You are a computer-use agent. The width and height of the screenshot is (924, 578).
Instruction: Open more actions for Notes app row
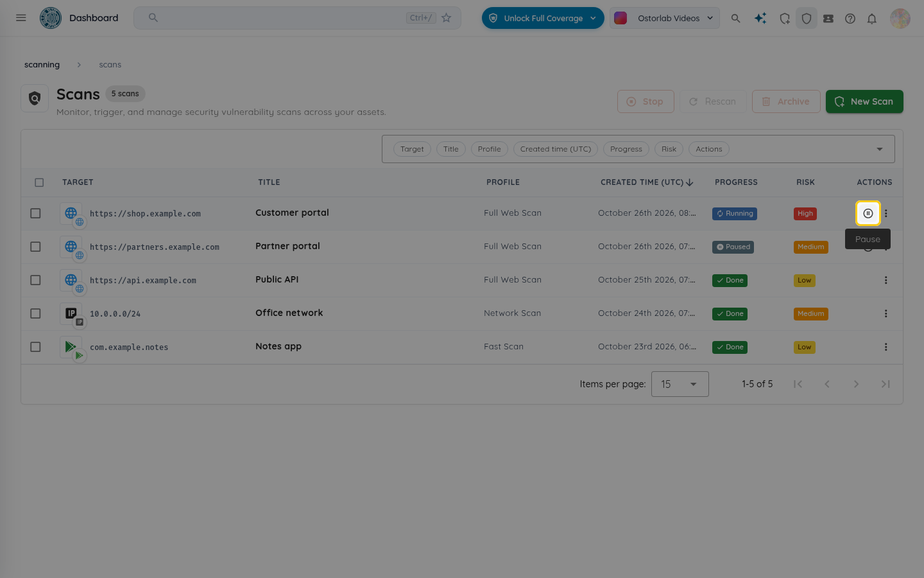pyautogui.click(x=886, y=347)
